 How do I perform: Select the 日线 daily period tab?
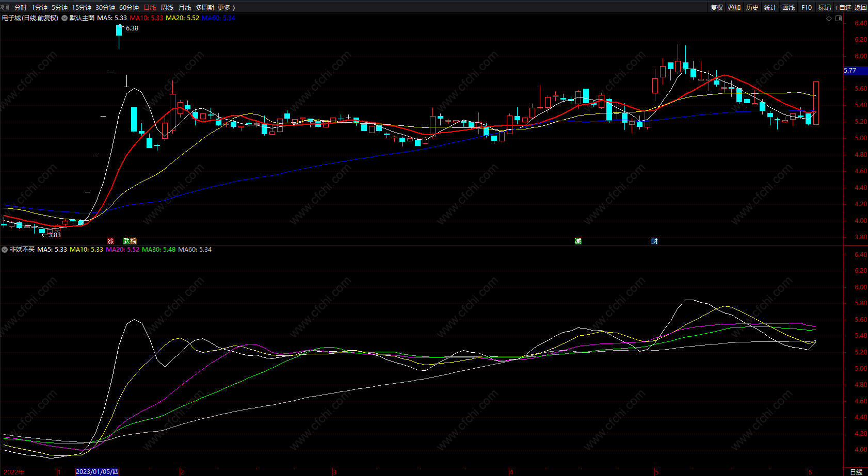[150, 8]
